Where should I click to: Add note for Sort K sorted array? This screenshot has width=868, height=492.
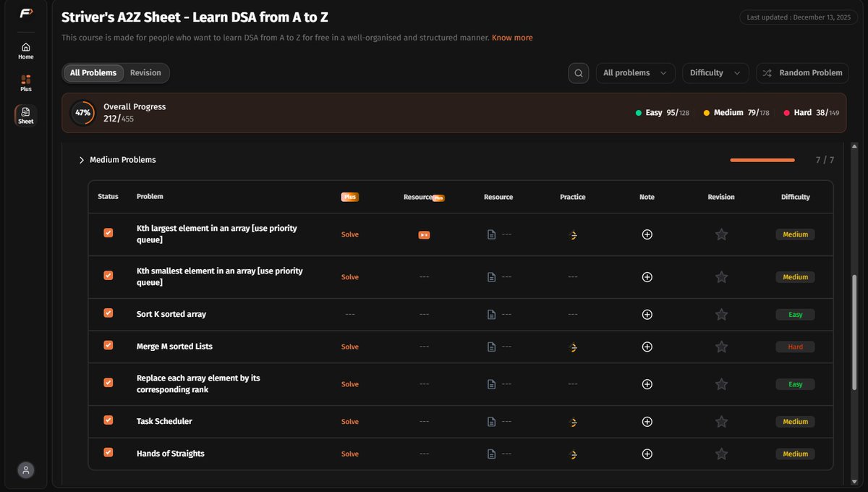point(647,315)
